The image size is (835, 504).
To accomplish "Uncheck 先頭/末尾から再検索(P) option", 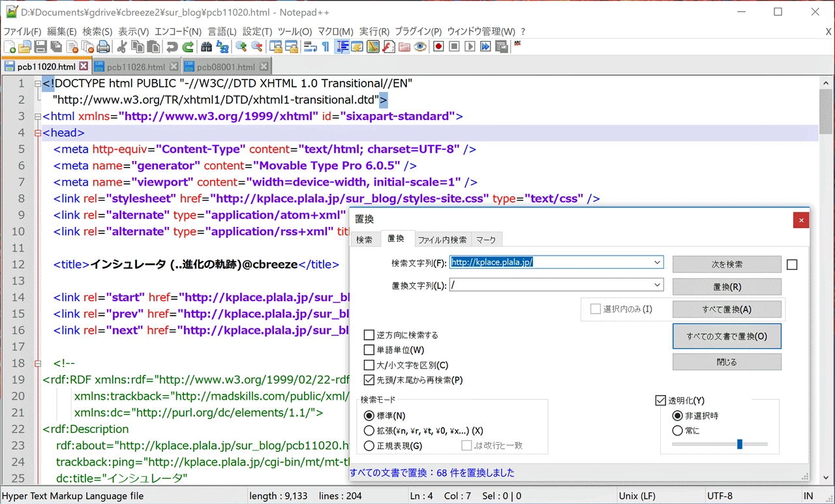I will click(369, 380).
